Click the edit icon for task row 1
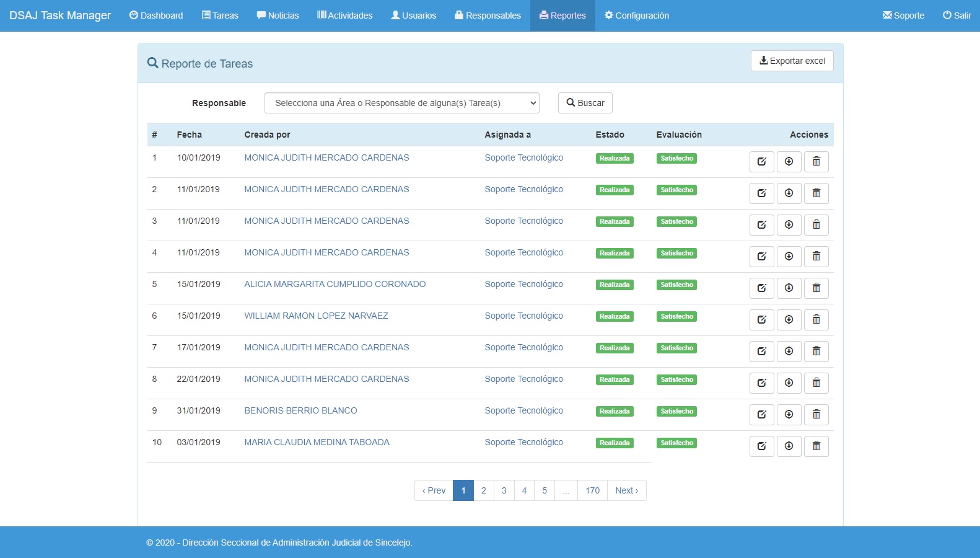Screen dimensions: 980x558 [761, 162]
